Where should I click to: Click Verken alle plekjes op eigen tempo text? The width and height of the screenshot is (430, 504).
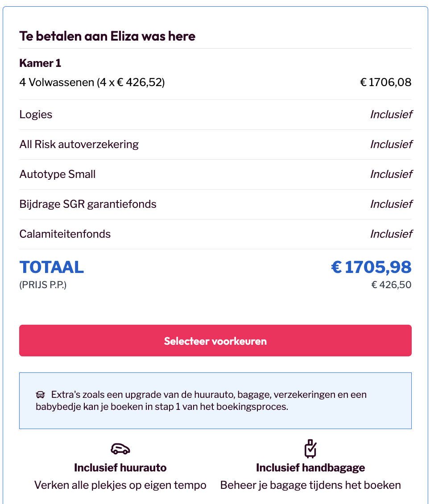pyautogui.click(x=120, y=485)
